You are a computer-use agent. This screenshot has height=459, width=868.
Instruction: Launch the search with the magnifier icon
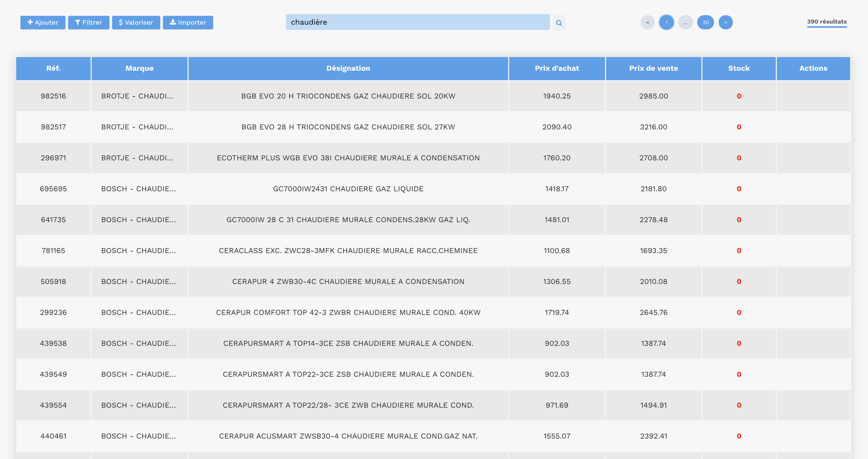pyautogui.click(x=559, y=23)
